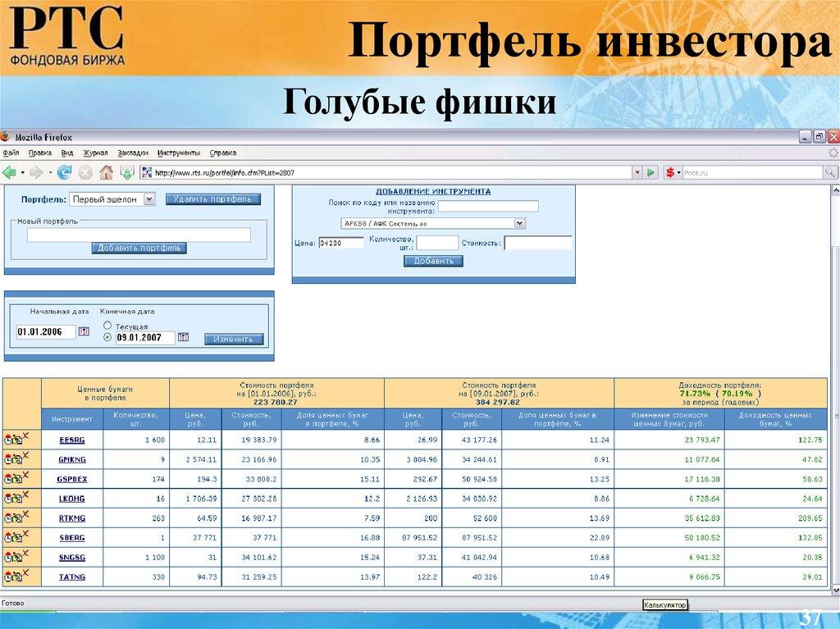This screenshot has width=840, height=629.
Task: Open the price history clock icon for EESRG
Action: tap(7, 441)
